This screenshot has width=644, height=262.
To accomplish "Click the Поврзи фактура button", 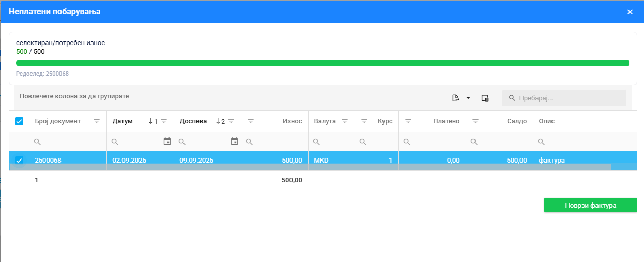I will tap(590, 205).
